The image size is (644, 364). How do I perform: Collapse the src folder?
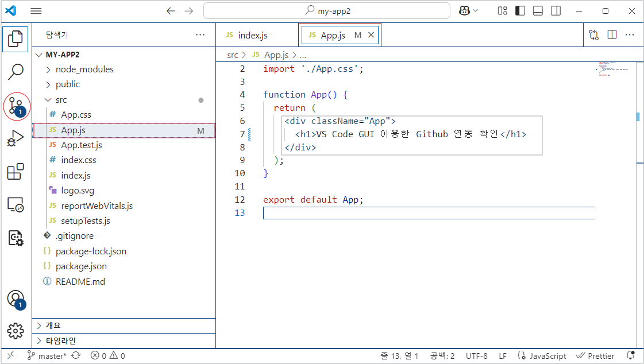124,100
